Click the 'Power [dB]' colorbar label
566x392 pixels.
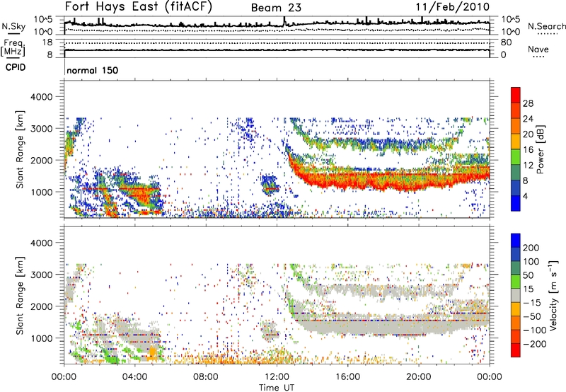click(541, 149)
